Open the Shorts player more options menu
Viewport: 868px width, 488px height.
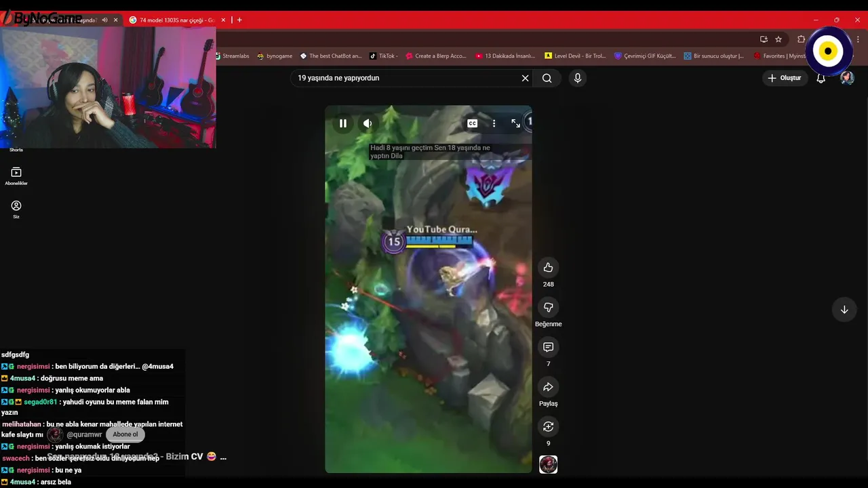click(x=494, y=123)
